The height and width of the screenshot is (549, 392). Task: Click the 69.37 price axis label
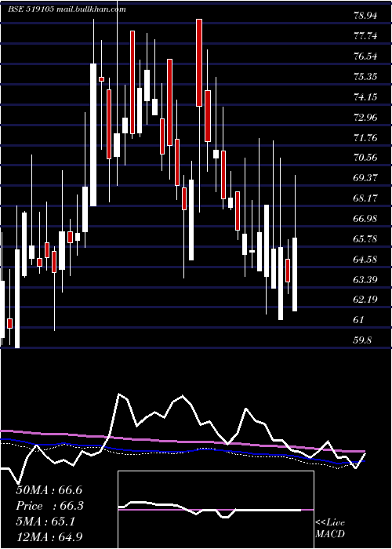click(x=365, y=178)
